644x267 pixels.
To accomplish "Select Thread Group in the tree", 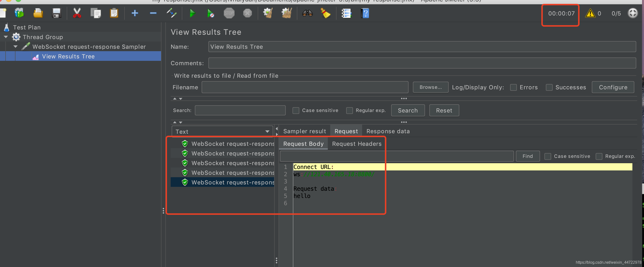I will [x=43, y=37].
